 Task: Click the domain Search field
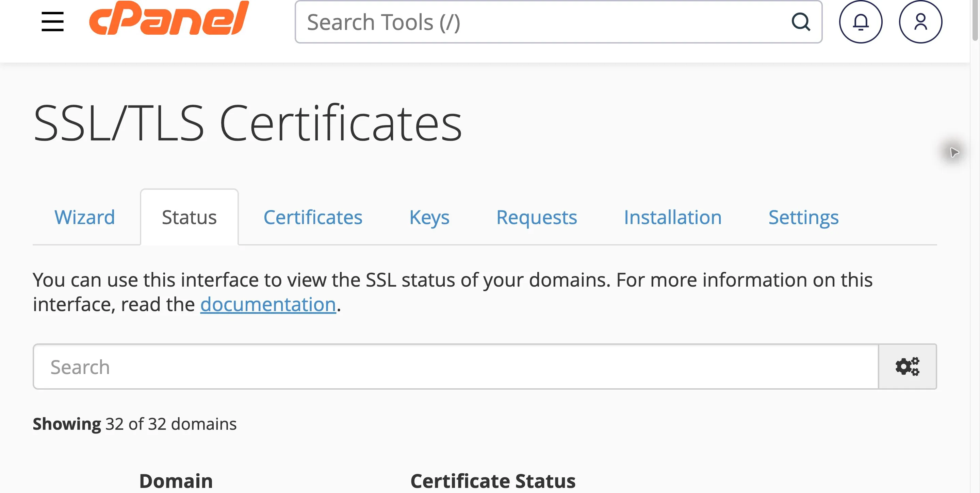456,367
